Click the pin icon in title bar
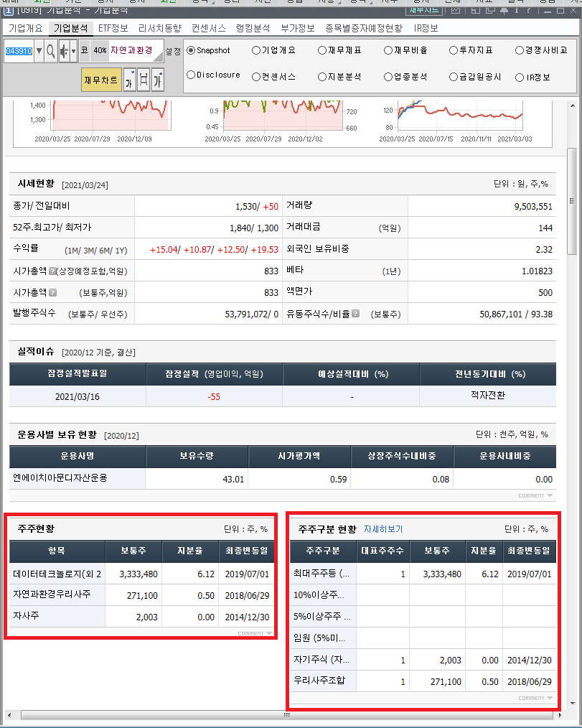Viewport: 582px width, 728px height. [504, 10]
